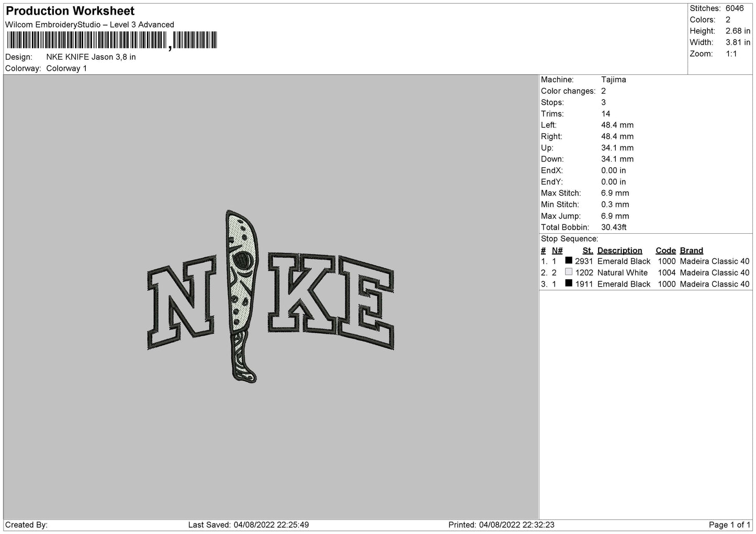This screenshot has height=534, width=756.
Task: Select the design name NKE KNIFE Jason 3,8 in
Action: (91, 57)
